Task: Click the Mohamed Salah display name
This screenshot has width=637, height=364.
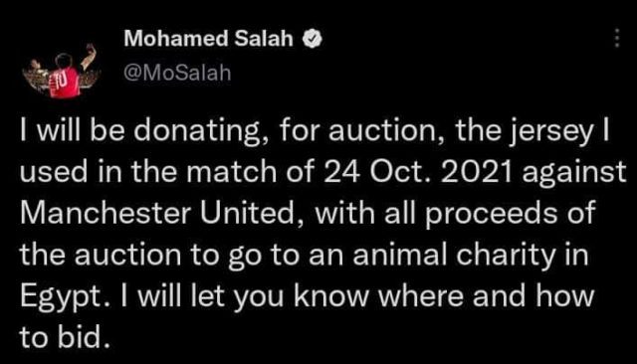Action: (208, 39)
